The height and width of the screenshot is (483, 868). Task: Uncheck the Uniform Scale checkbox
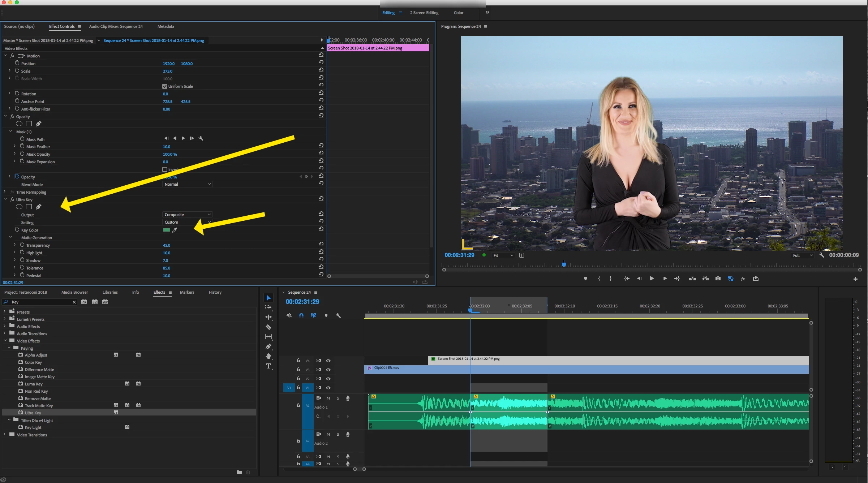point(165,86)
